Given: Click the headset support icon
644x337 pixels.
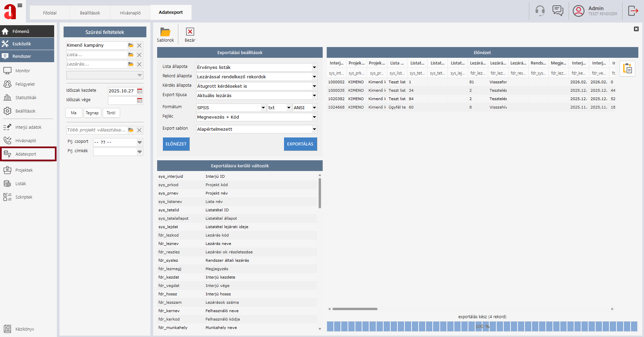Looking at the screenshot, I should pos(540,11).
